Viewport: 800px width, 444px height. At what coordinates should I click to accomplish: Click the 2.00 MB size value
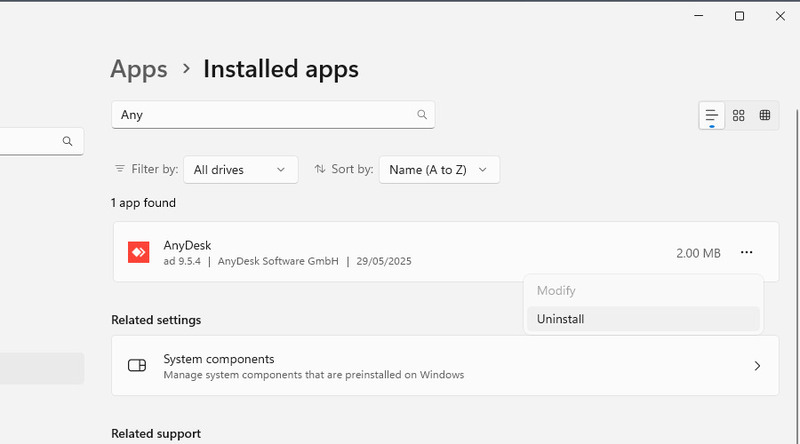point(698,253)
